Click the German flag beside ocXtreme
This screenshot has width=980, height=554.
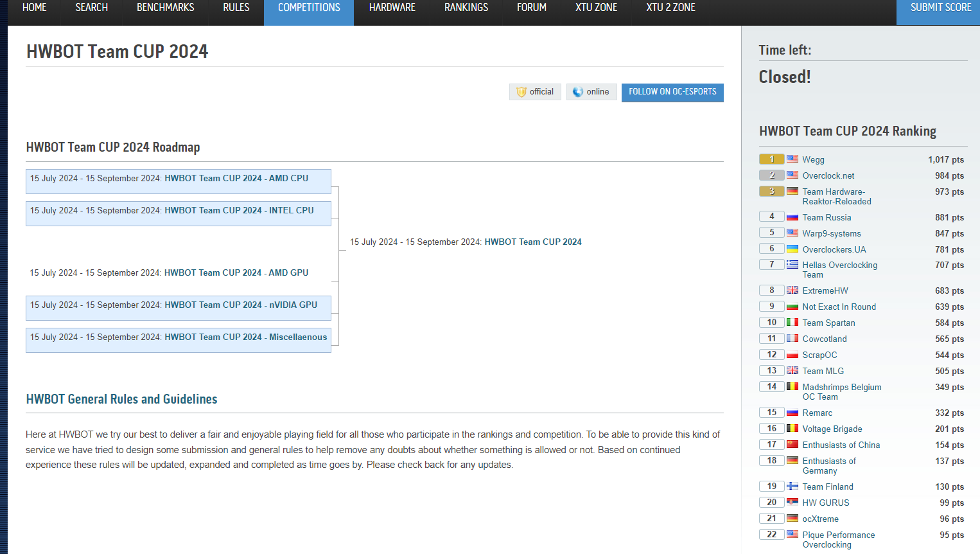click(x=792, y=518)
